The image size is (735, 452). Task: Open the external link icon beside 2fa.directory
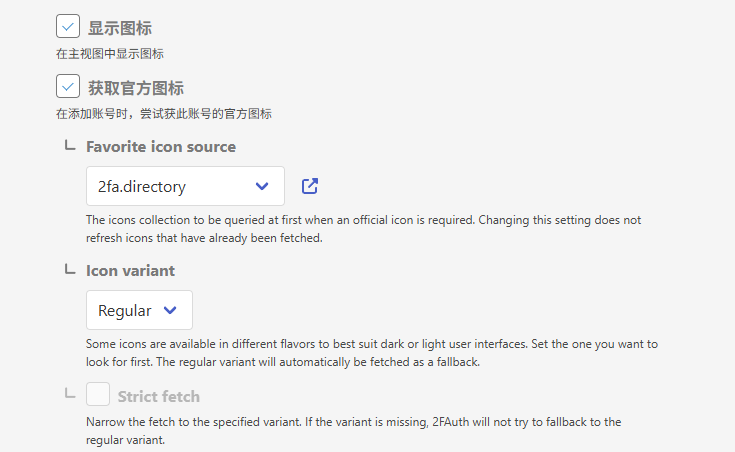310,186
